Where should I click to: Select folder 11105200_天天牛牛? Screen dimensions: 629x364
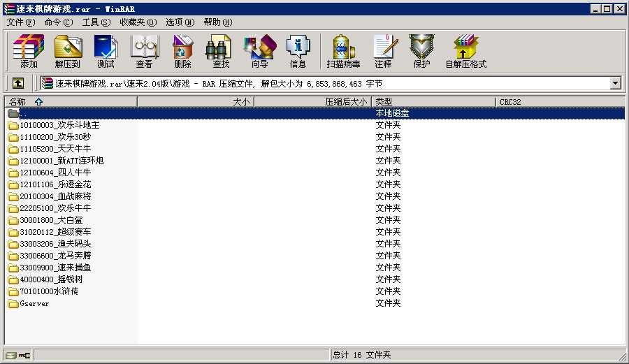tap(55, 149)
